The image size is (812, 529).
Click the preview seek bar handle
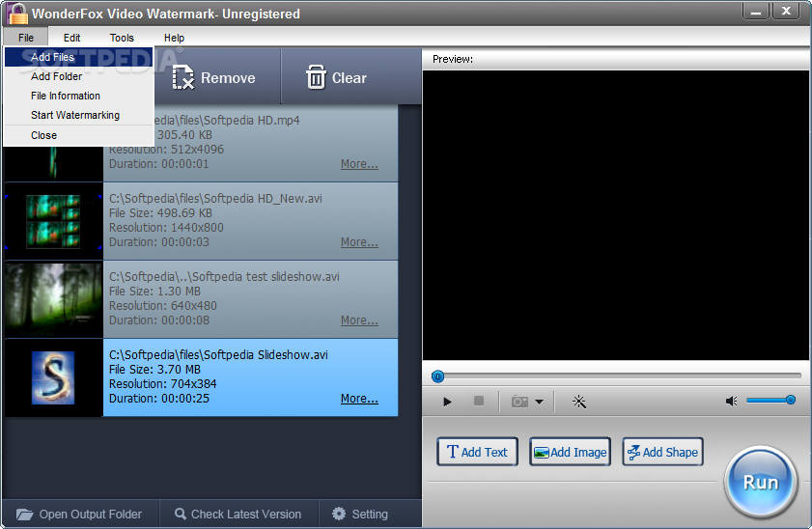tap(437, 376)
